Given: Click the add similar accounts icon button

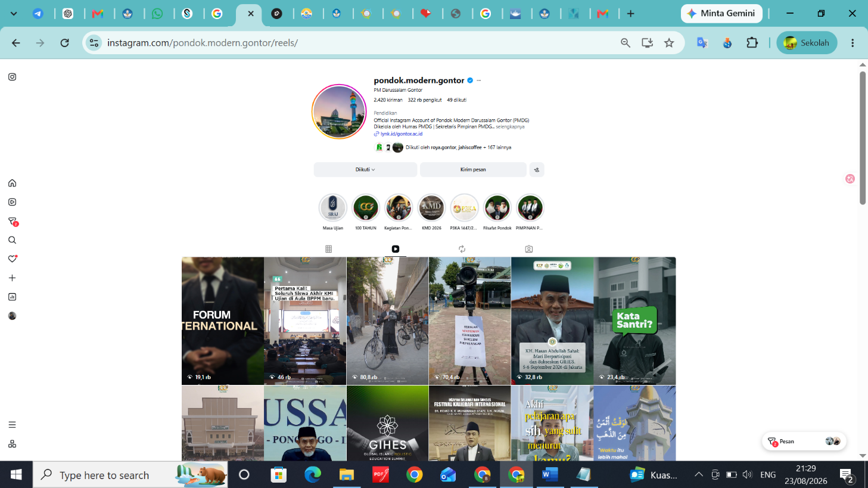Looking at the screenshot, I should click(x=537, y=170).
